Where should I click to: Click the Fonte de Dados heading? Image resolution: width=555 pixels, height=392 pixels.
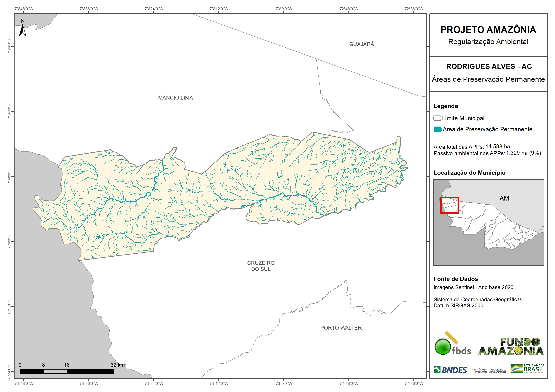coord(456,279)
